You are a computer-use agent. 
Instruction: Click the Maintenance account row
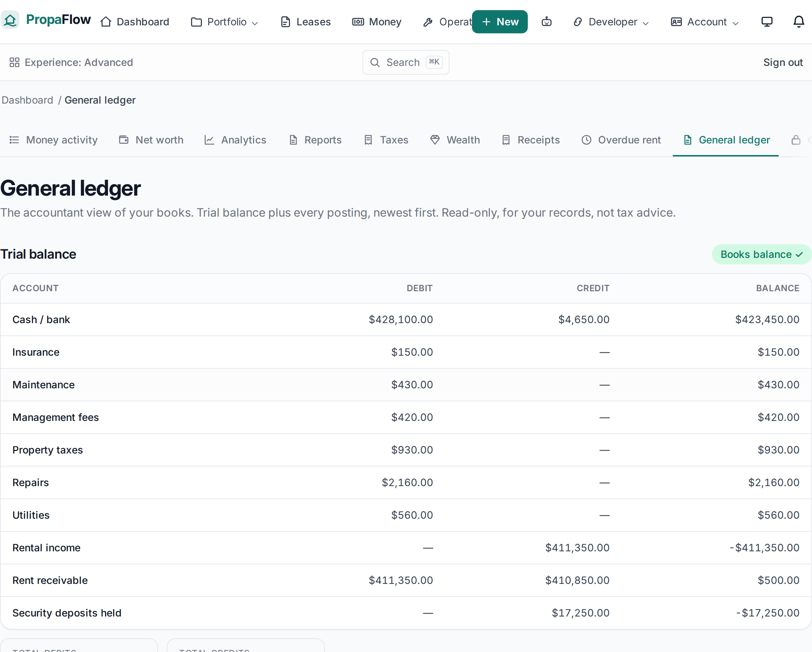coord(406,385)
